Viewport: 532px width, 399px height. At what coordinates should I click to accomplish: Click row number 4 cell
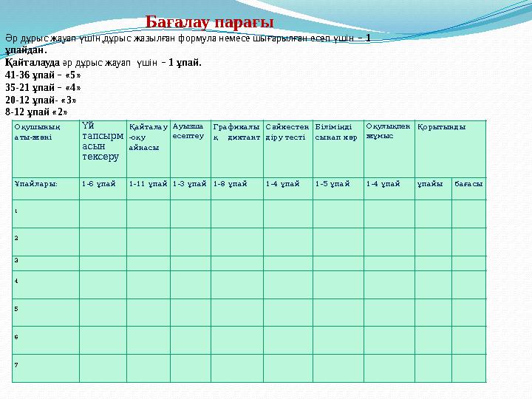pos(46,284)
